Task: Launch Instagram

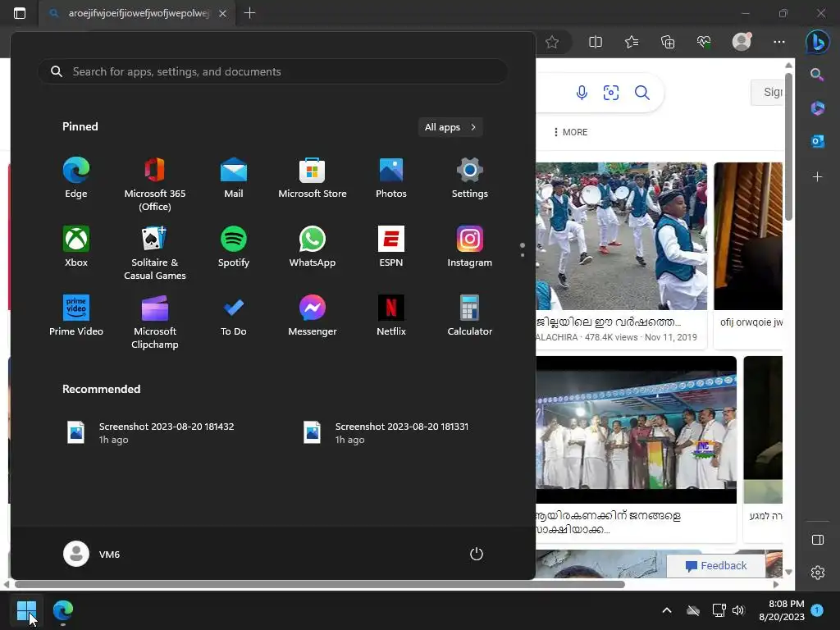Action: [470, 247]
